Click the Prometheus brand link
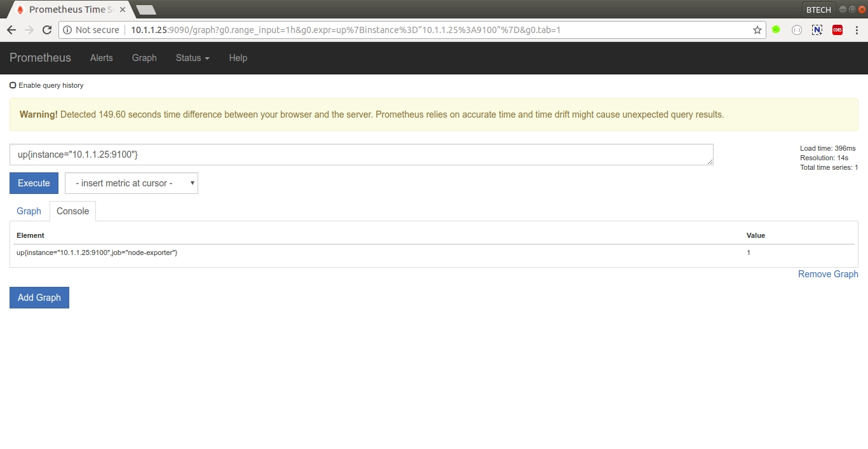868x449 pixels. pos(40,58)
